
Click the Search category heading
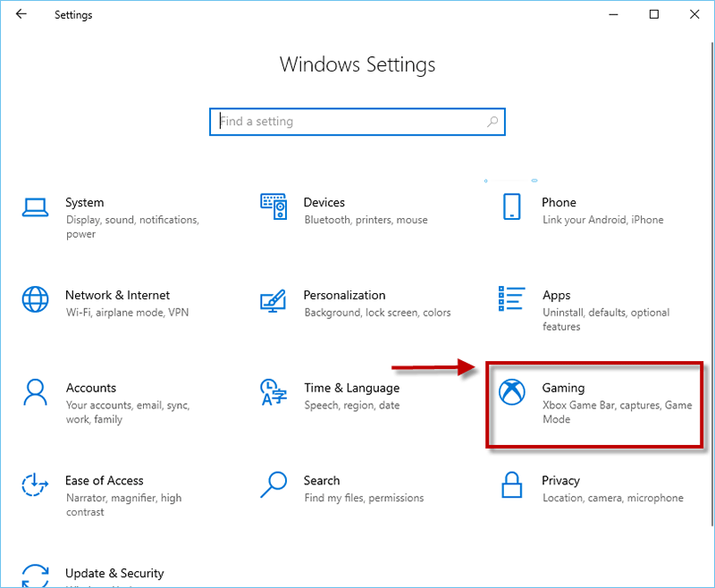tap(322, 481)
